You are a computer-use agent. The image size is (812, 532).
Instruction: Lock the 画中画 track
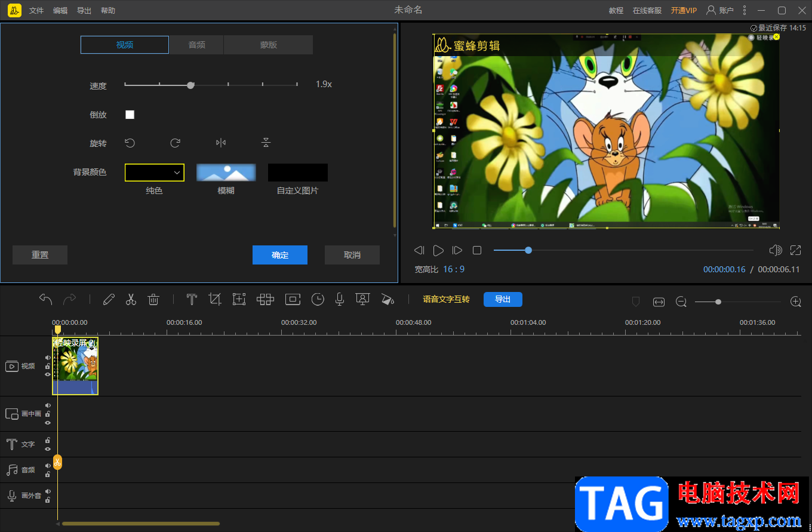pyautogui.click(x=48, y=414)
